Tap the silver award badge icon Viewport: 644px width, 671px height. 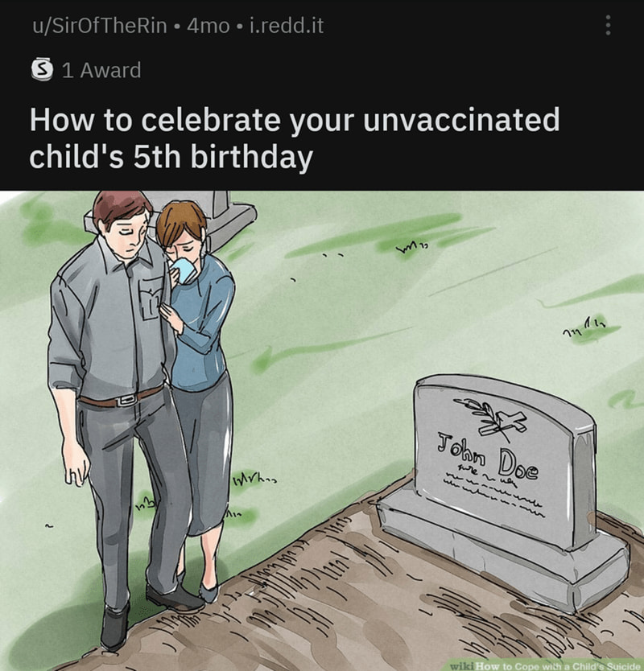click(42, 69)
